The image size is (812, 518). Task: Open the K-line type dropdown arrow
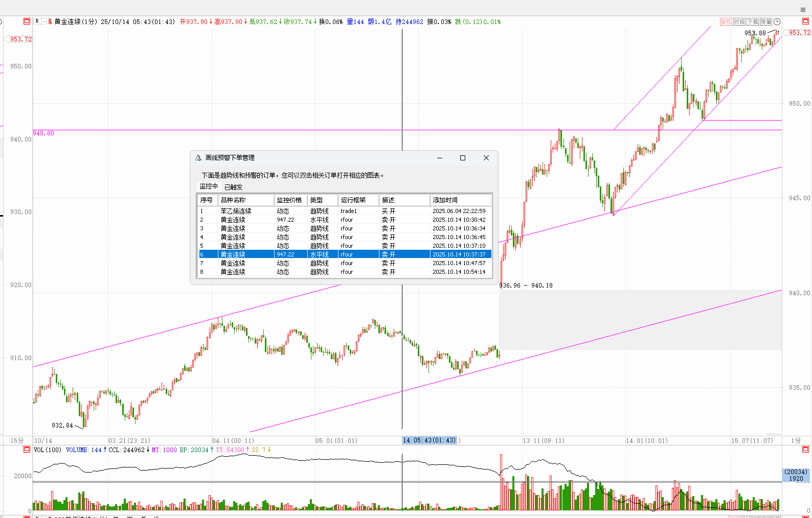pos(43,21)
